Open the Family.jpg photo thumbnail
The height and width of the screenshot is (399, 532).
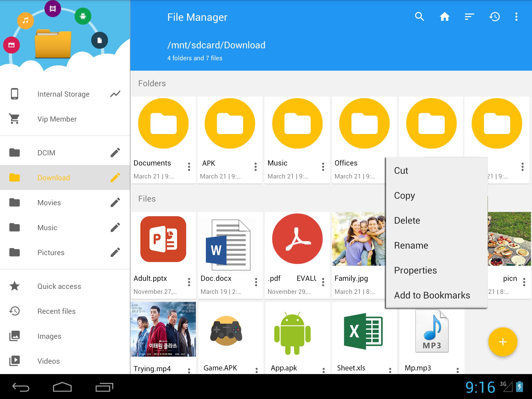tap(359, 239)
